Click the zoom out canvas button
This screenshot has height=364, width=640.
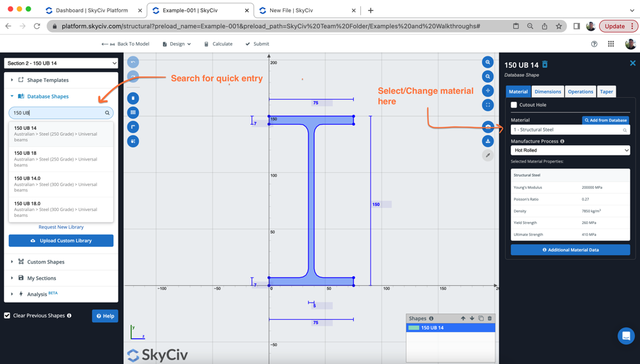click(x=488, y=76)
